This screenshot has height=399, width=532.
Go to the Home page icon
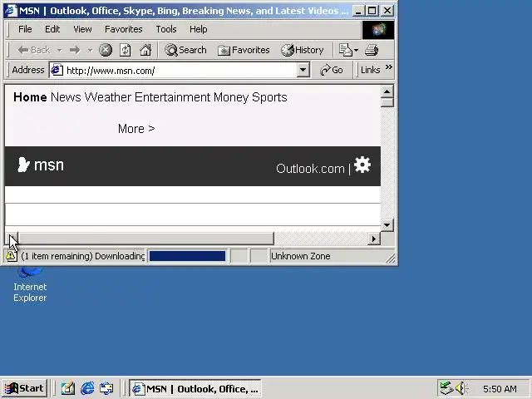(145, 50)
